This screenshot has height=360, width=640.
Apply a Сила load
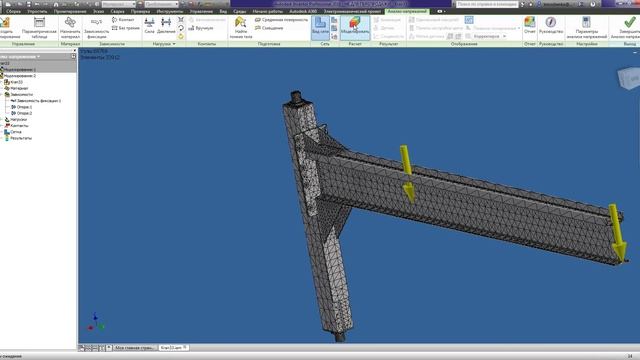(x=149, y=26)
